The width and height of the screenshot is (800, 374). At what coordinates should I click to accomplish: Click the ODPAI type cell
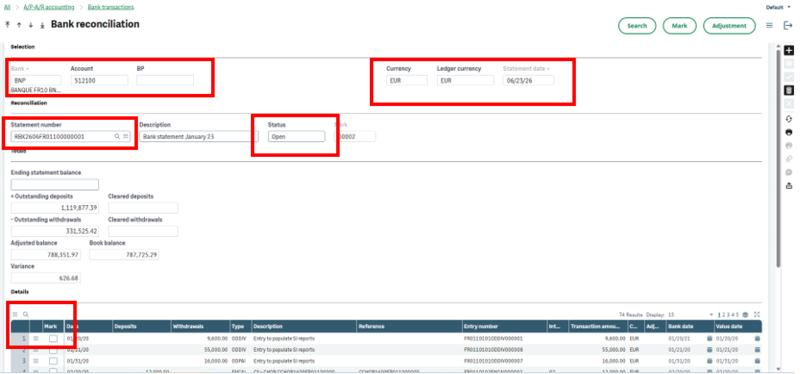click(238, 361)
